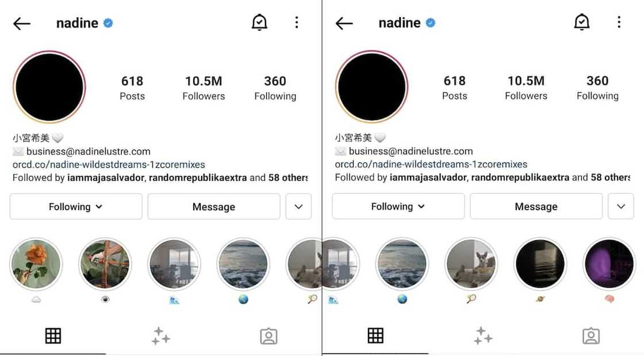Screen dimensions: 644x356
Task: Expand suggested accounts chevron in the left panel
Action: [298, 207]
